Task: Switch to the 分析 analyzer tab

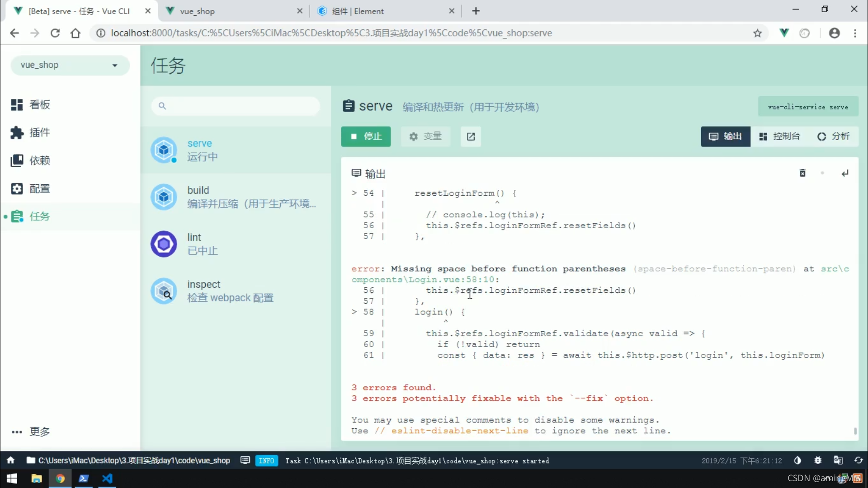Action: [833, 136]
